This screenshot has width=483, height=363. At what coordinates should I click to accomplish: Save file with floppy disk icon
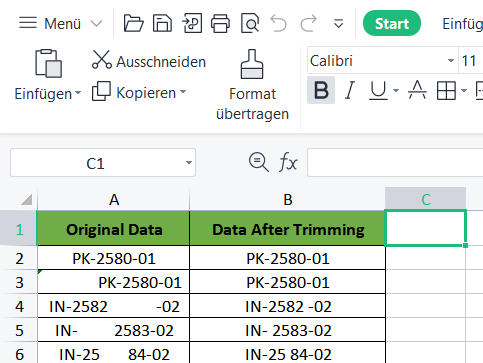[162, 23]
